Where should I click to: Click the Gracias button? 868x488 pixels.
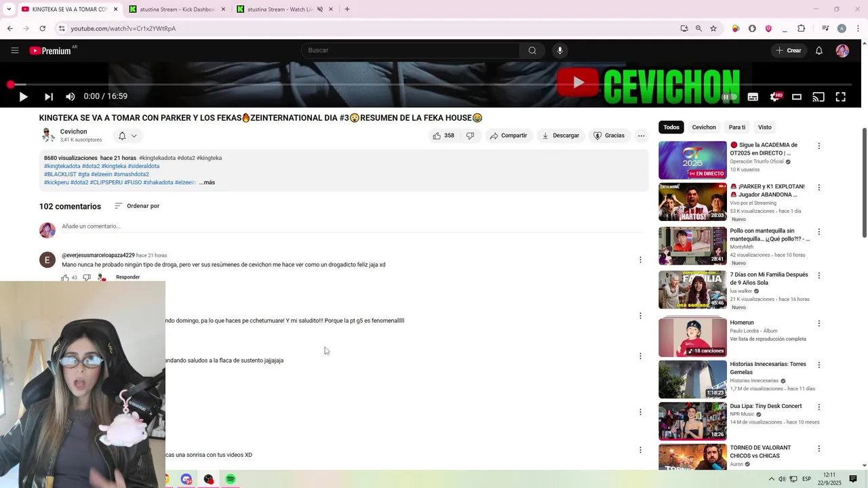[x=609, y=136]
